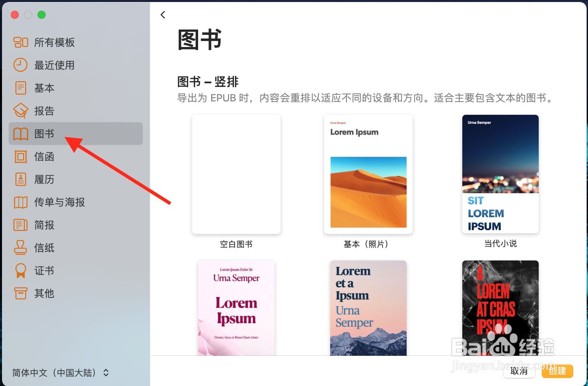Switch to the 图书 – 竖排 section heading
Viewport: 588px width, 386px height.
click(208, 82)
